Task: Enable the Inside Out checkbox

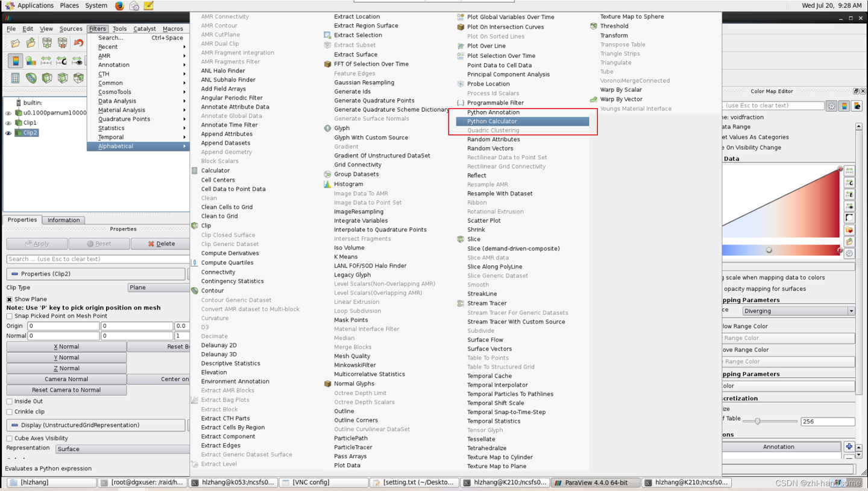Action: pos(9,401)
